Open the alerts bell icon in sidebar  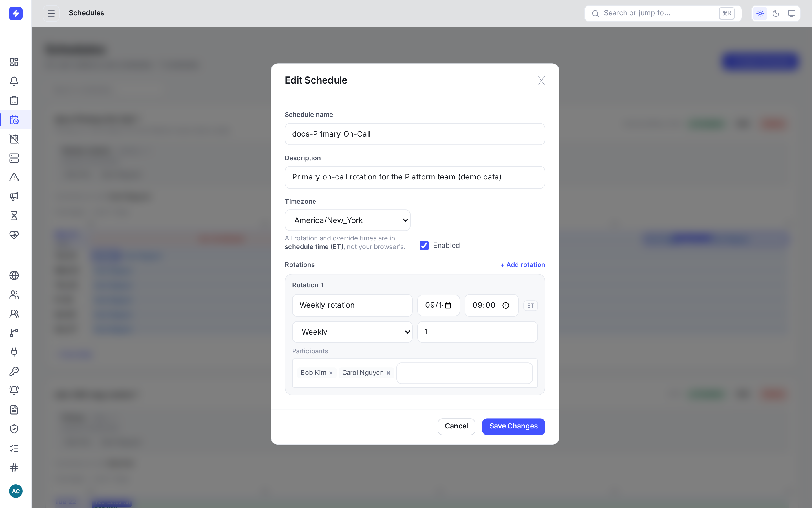pos(14,81)
